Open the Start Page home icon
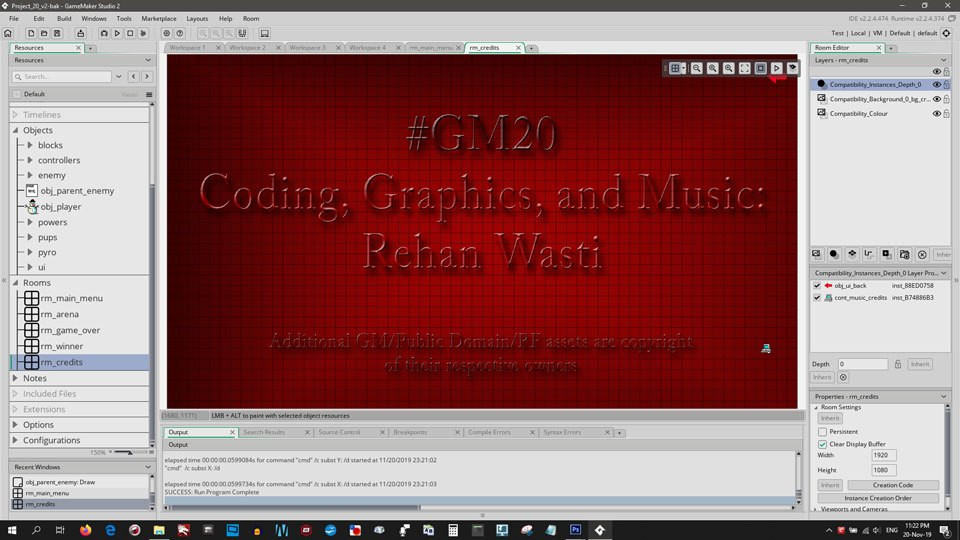Viewport: 960px width, 540px height. 8,33
